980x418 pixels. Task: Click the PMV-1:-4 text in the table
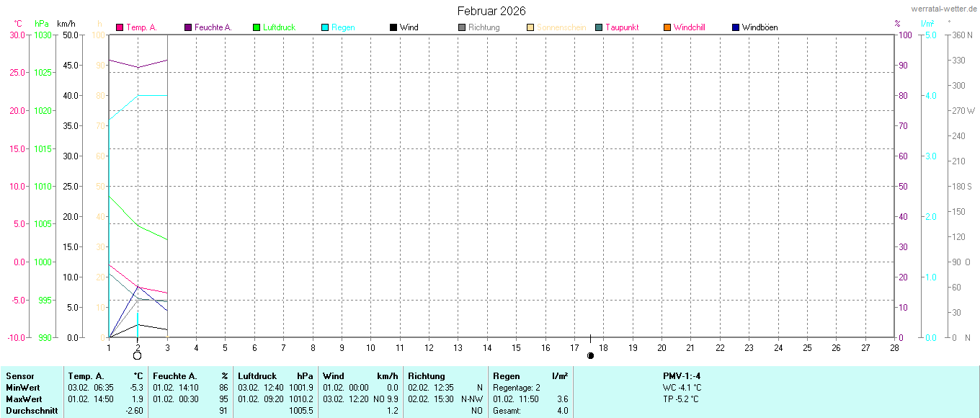[682, 376]
